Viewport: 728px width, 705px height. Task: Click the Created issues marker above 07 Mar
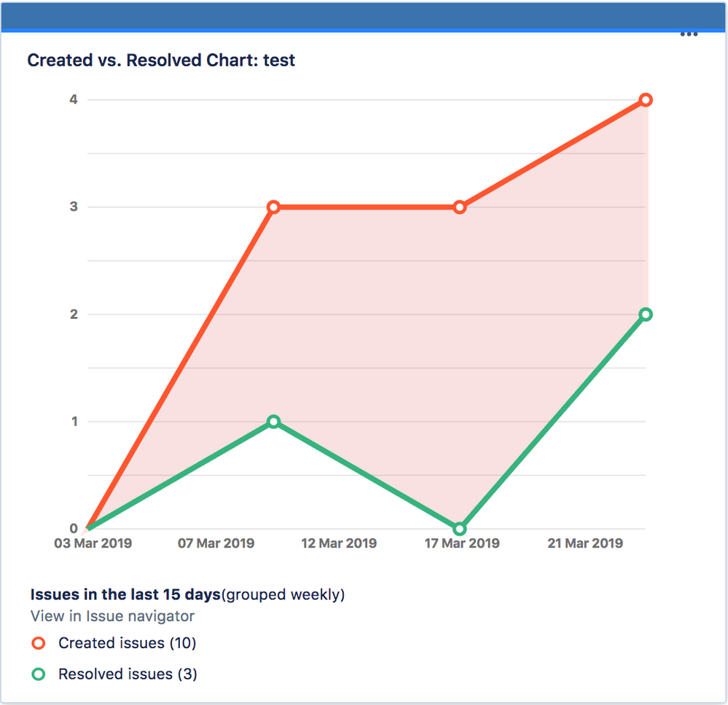click(273, 207)
